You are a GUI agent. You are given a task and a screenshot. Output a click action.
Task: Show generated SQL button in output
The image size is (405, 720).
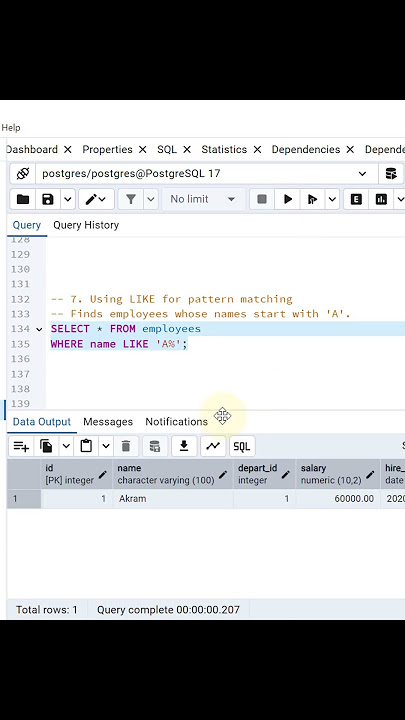coord(242,446)
